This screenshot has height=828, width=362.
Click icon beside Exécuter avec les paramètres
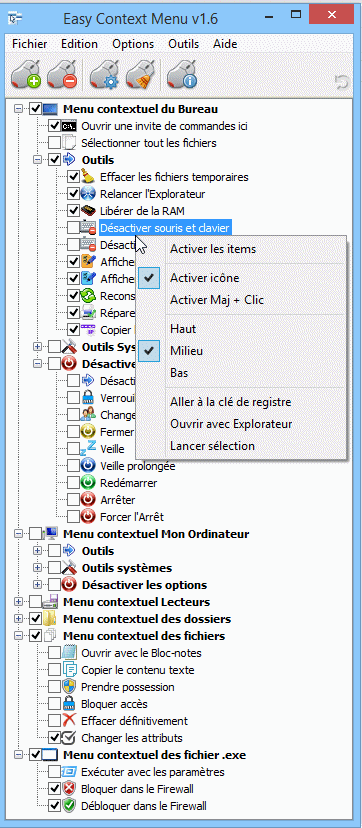point(70,772)
